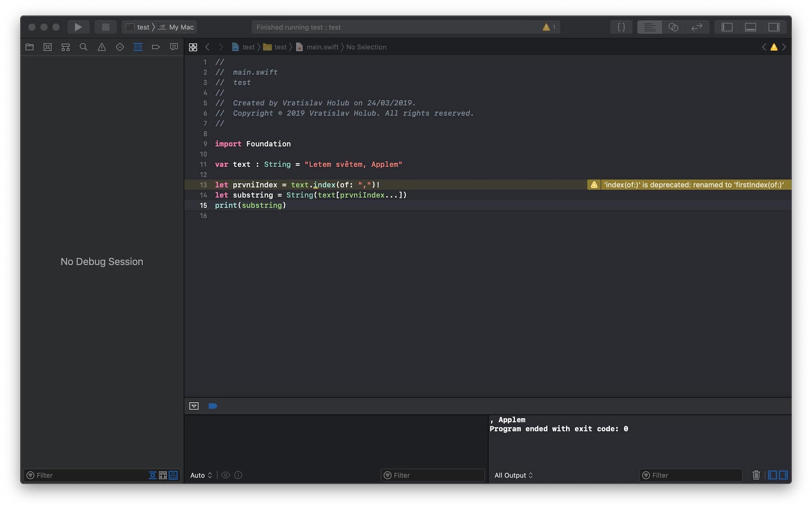
Task: Toggle the bottom Debug area panel
Action: [751, 27]
